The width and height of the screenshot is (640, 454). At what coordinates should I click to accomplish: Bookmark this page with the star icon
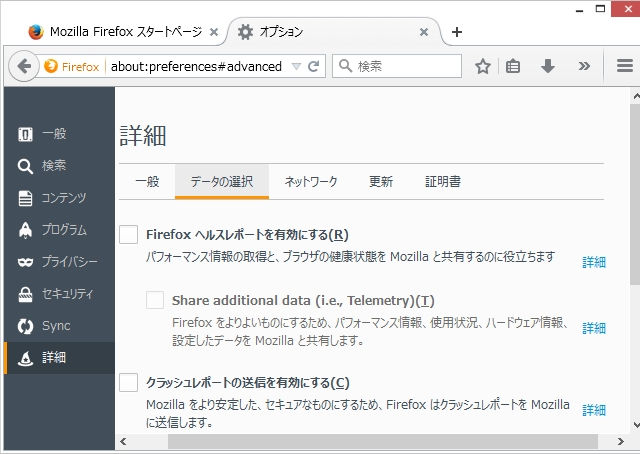482,66
